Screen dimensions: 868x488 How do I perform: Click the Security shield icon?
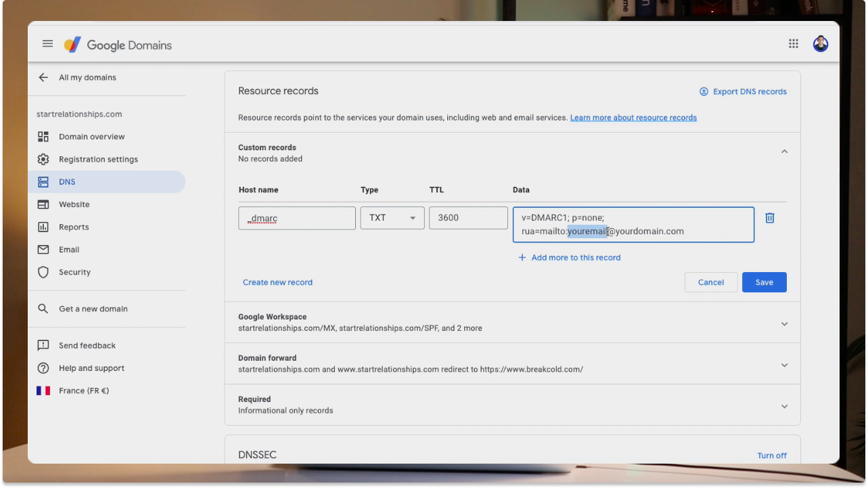pos(43,272)
